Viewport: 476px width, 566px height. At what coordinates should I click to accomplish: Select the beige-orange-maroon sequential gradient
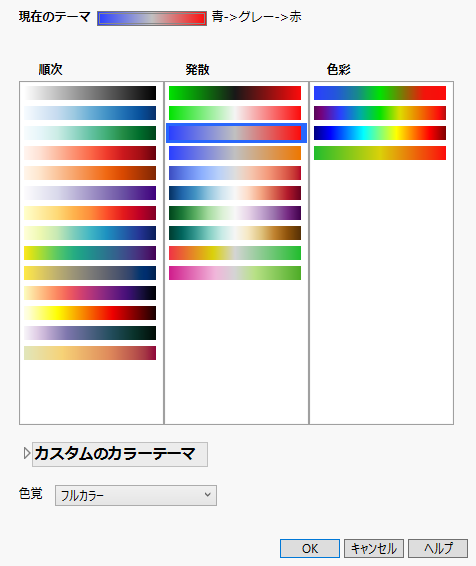click(90, 353)
